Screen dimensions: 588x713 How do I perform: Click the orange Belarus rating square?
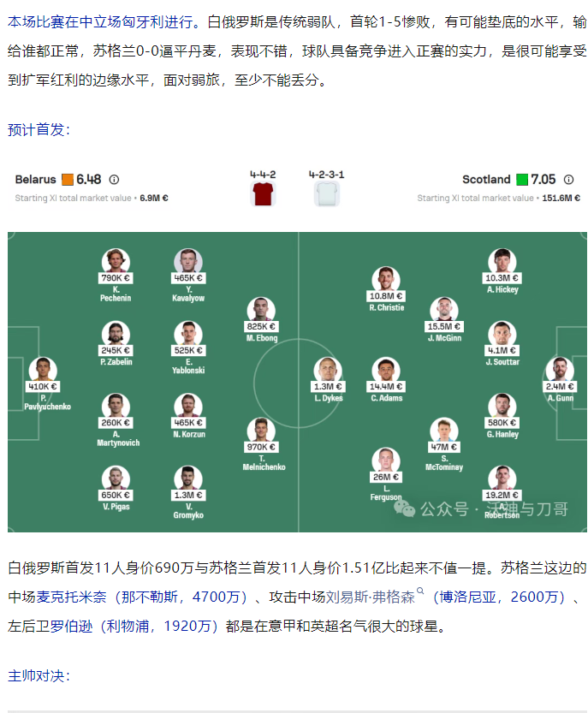tap(68, 180)
